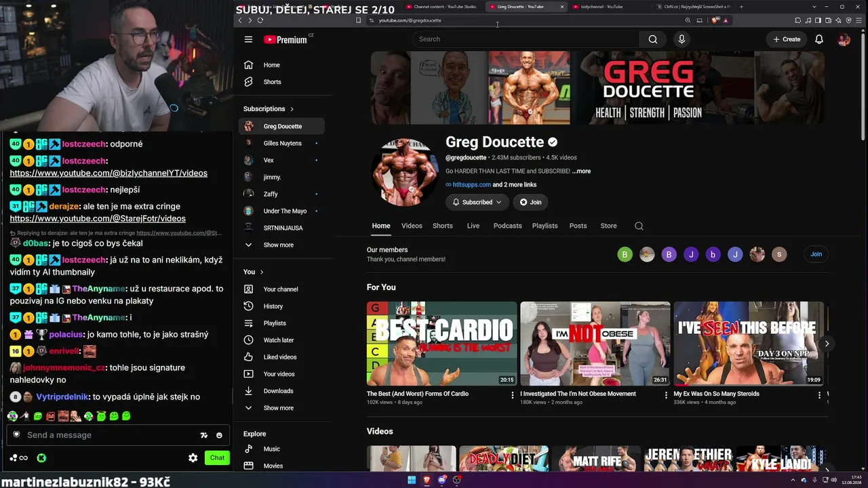
Task: Open the Create menu button
Action: (787, 39)
